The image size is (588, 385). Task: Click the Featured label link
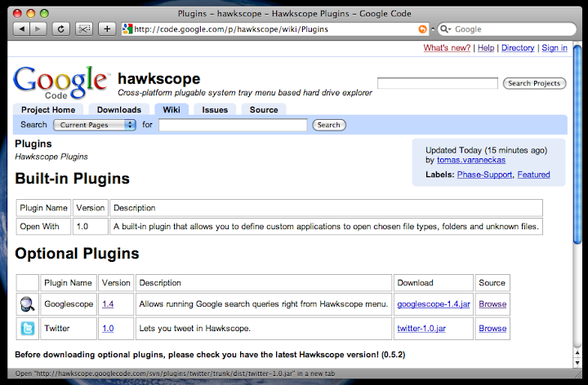[533, 175]
